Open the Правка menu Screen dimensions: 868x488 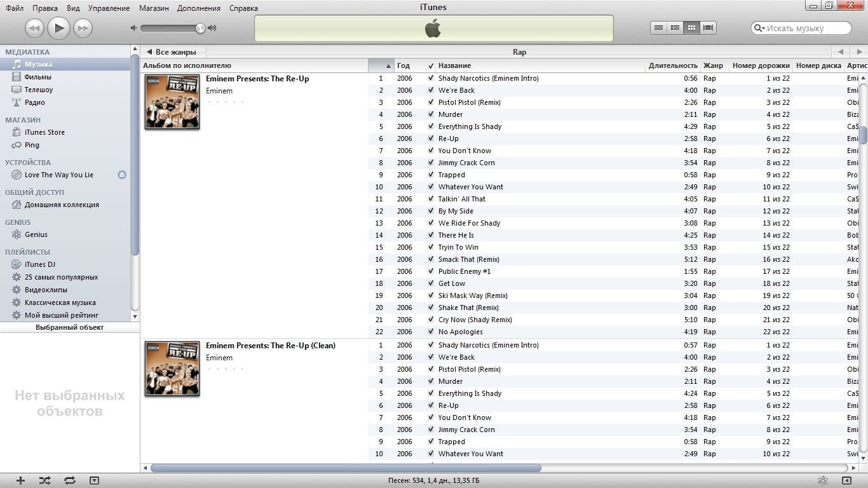coord(44,8)
